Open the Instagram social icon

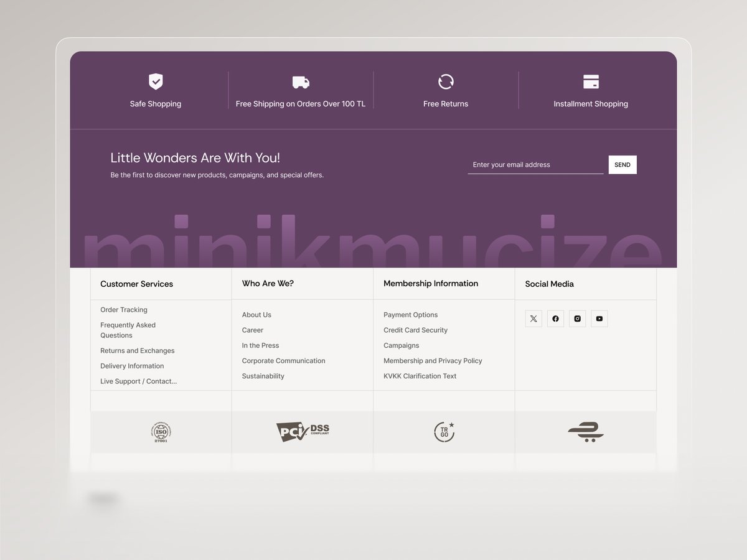coord(577,319)
